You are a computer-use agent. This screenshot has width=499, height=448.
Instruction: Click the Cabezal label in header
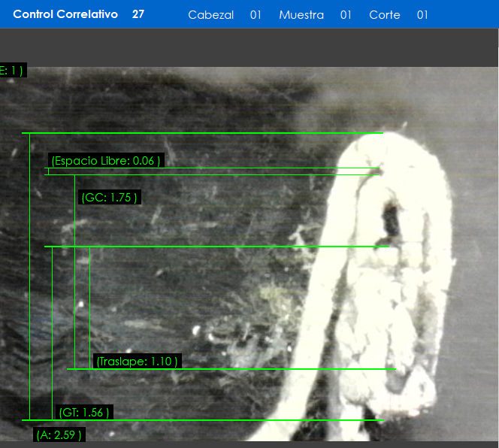210,15
